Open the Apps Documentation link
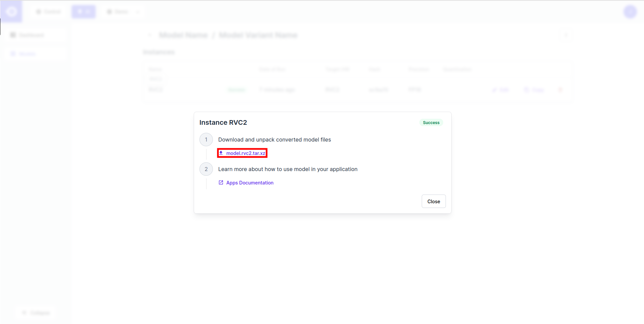The image size is (644, 324). 250,183
